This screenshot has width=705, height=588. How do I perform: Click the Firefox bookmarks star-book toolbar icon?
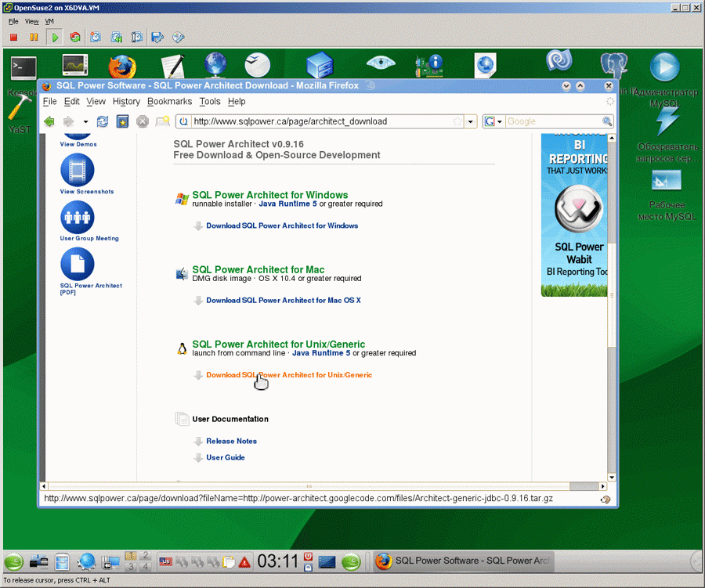pyautogui.click(x=122, y=121)
